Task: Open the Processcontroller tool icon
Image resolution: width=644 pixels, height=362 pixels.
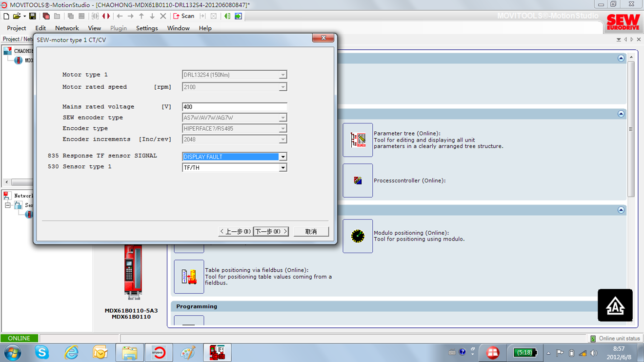Action: (358, 181)
